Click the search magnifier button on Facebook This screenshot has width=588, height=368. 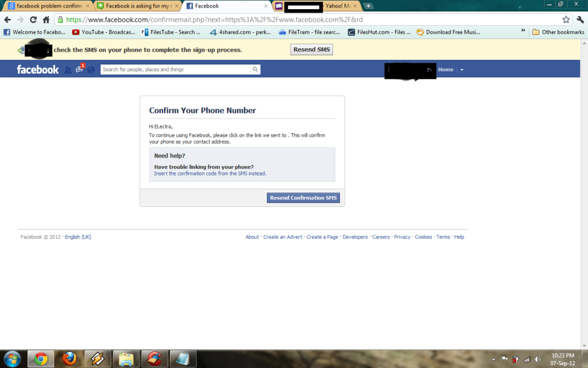pos(255,70)
